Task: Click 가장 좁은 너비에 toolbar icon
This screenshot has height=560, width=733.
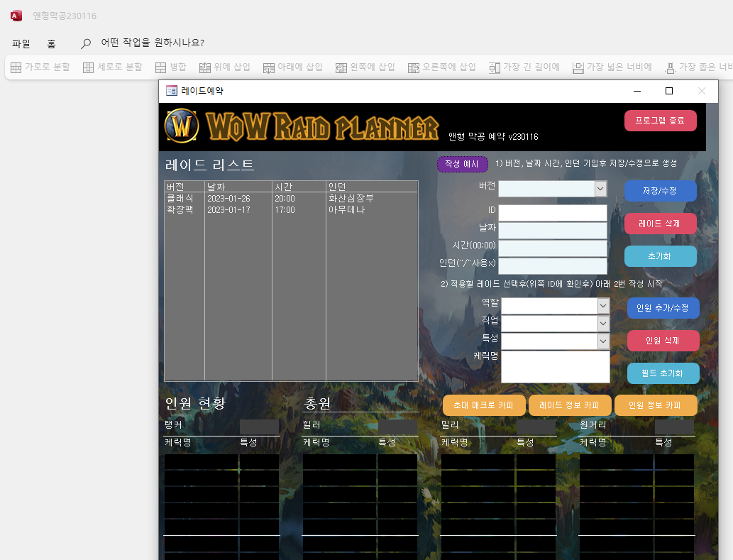Action: point(671,68)
